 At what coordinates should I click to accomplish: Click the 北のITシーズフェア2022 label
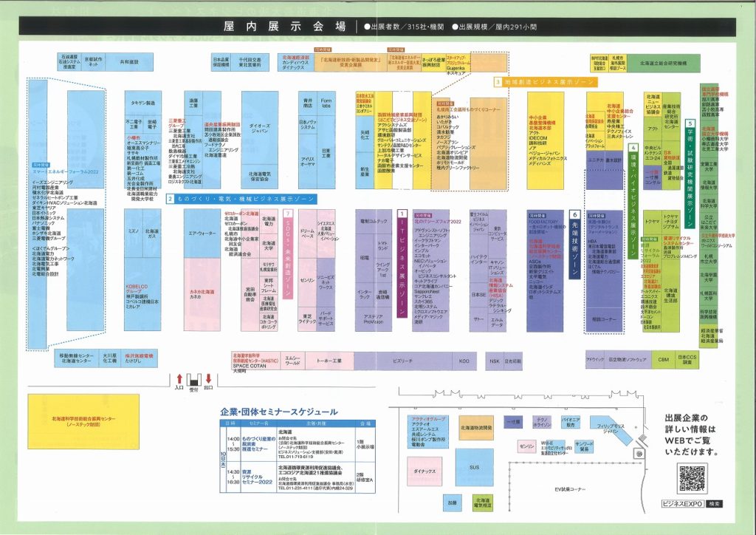(x=438, y=222)
